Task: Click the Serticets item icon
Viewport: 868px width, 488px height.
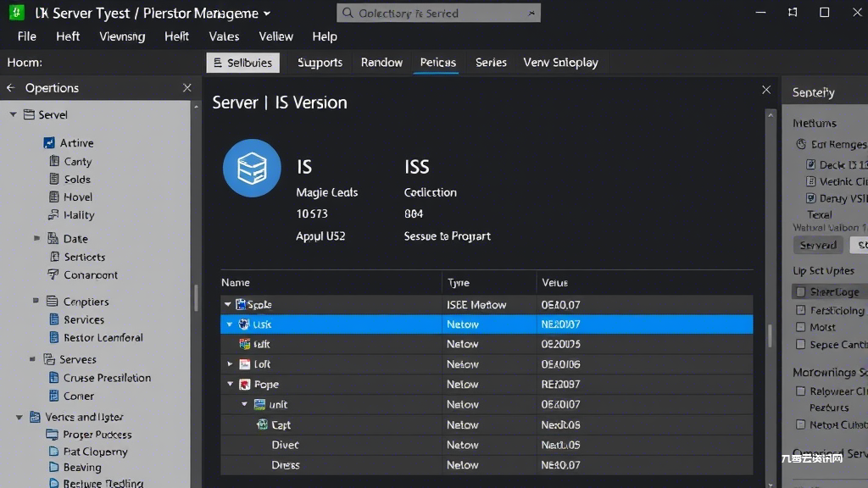Action: pos(55,257)
